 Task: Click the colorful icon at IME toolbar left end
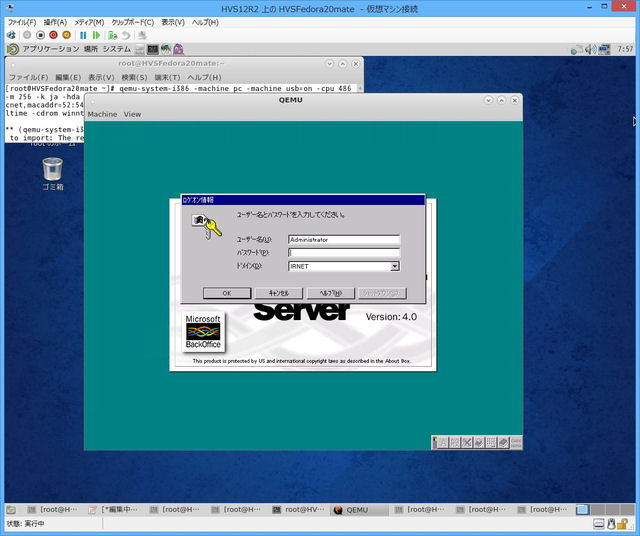pyautogui.click(x=435, y=443)
